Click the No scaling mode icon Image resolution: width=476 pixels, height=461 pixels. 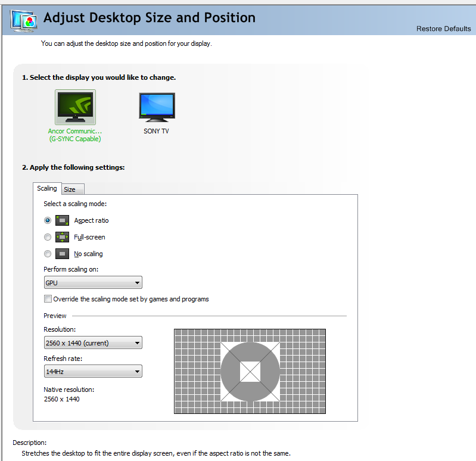click(62, 254)
